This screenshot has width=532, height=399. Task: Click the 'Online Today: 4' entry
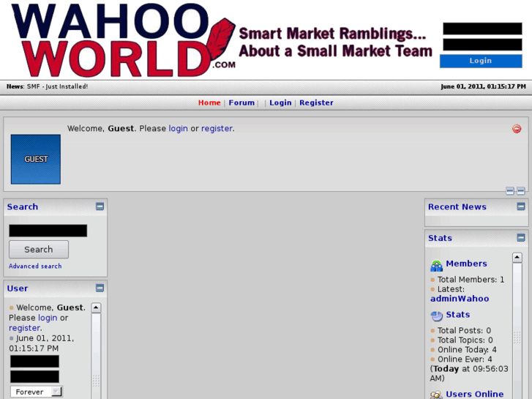click(x=467, y=349)
